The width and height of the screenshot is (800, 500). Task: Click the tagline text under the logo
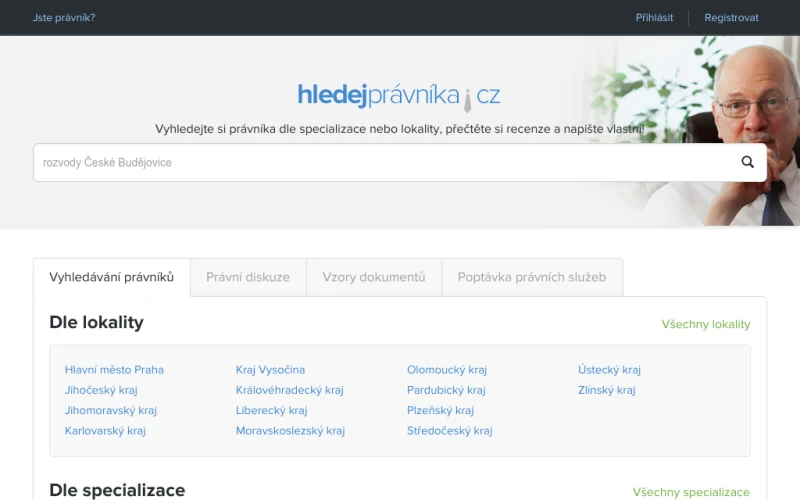pos(399,129)
